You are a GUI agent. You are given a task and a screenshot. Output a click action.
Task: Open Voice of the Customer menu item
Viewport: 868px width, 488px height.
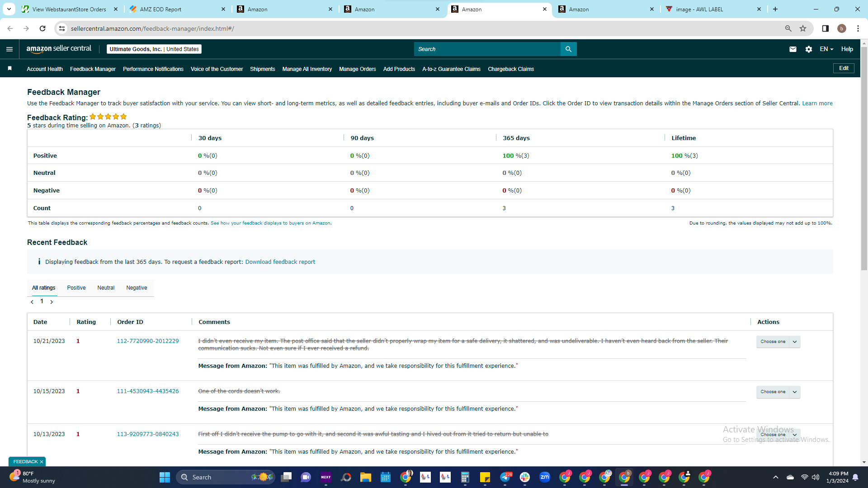pos(217,69)
